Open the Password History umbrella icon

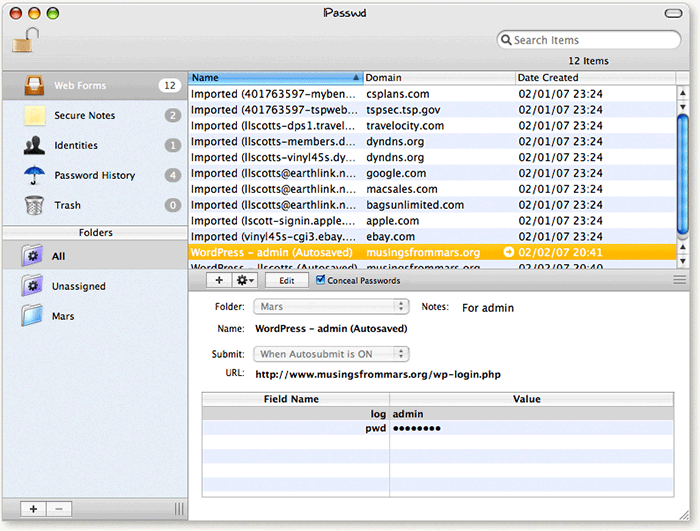pos(34,175)
